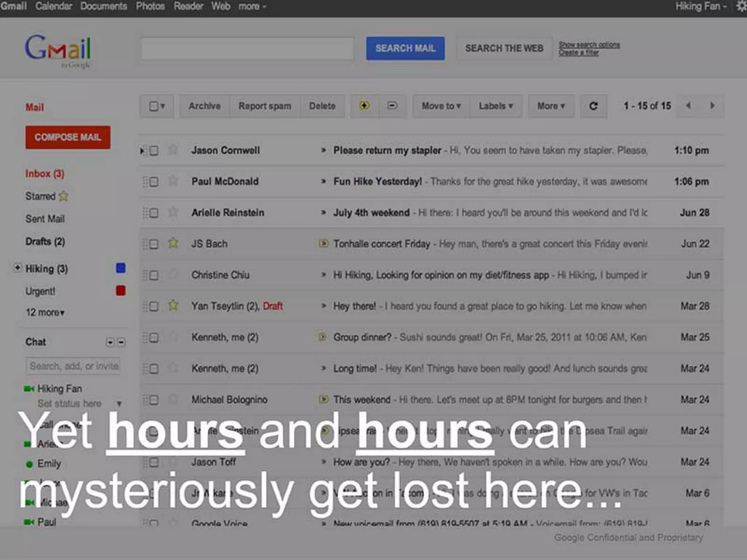Expand the 12 more labels list
This screenshot has width=747, height=560.
pyautogui.click(x=45, y=312)
